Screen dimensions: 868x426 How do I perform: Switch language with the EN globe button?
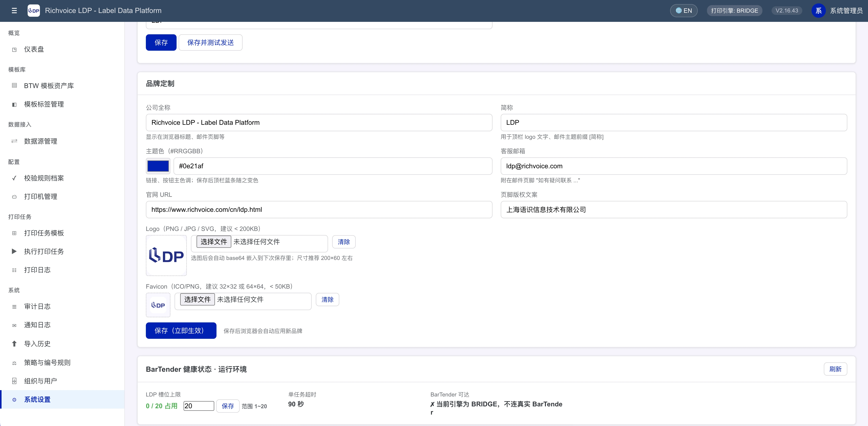click(684, 11)
